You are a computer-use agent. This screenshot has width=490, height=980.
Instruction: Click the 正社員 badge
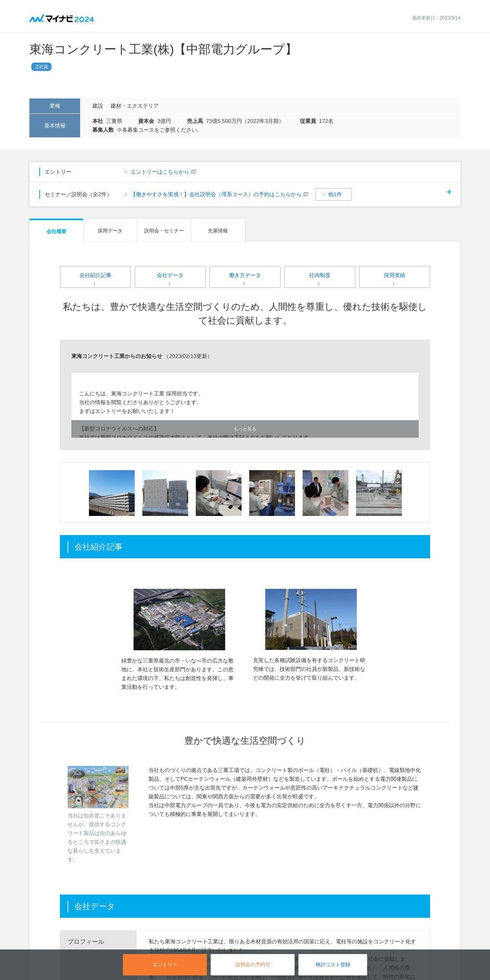(x=41, y=67)
